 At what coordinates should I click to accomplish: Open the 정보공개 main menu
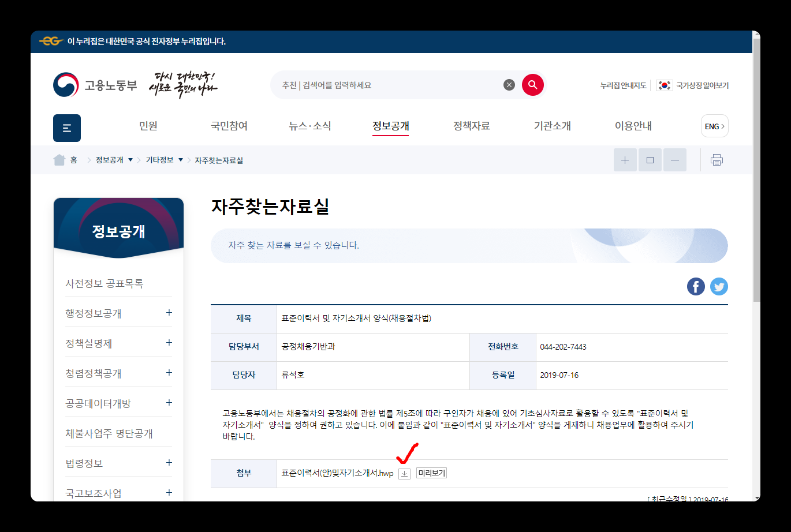point(391,126)
